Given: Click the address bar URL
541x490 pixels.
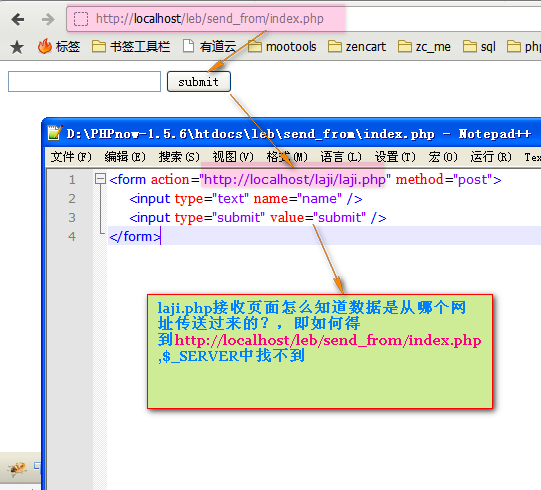Looking at the screenshot, I should [x=210, y=19].
